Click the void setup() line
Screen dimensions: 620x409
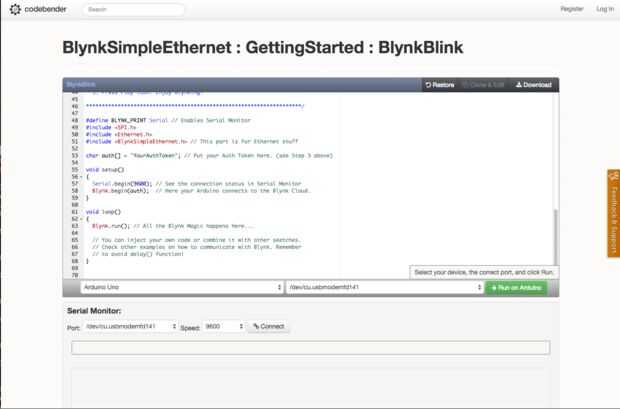(x=105, y=170)
